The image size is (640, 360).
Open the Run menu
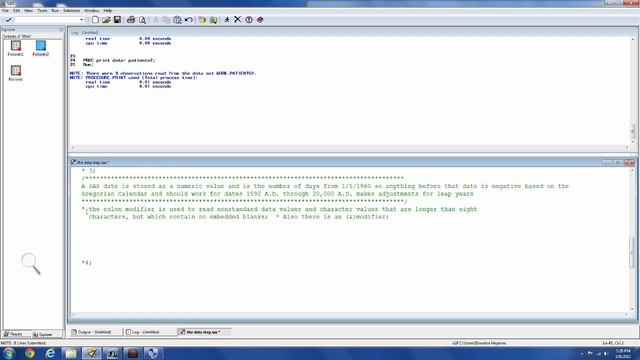click(55, 10)
